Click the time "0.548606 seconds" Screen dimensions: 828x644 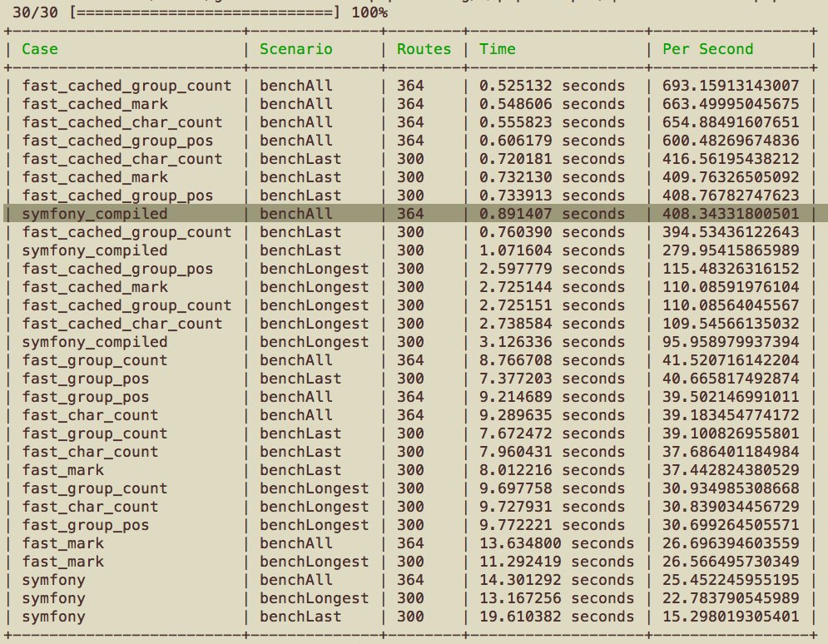(x=552, y=104)
